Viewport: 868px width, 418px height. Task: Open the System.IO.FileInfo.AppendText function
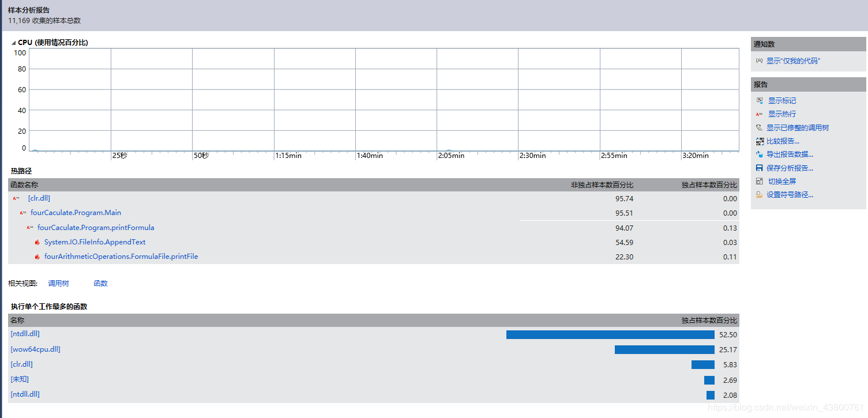pos(95,242)
